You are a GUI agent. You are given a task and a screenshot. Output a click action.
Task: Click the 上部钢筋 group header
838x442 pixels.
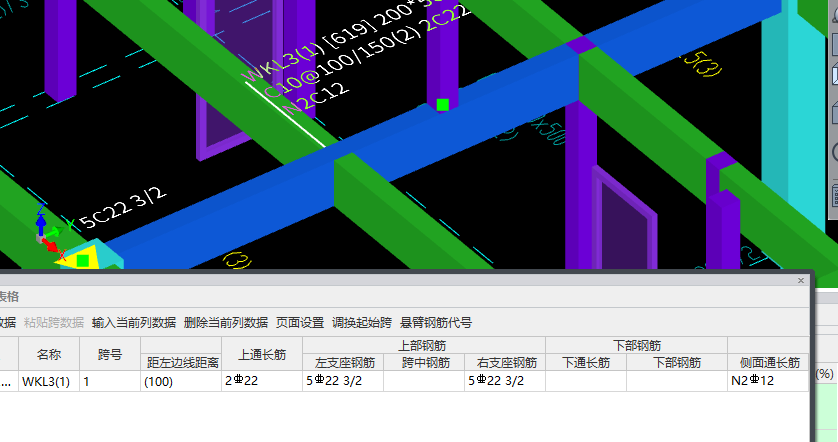pos(424,345)
